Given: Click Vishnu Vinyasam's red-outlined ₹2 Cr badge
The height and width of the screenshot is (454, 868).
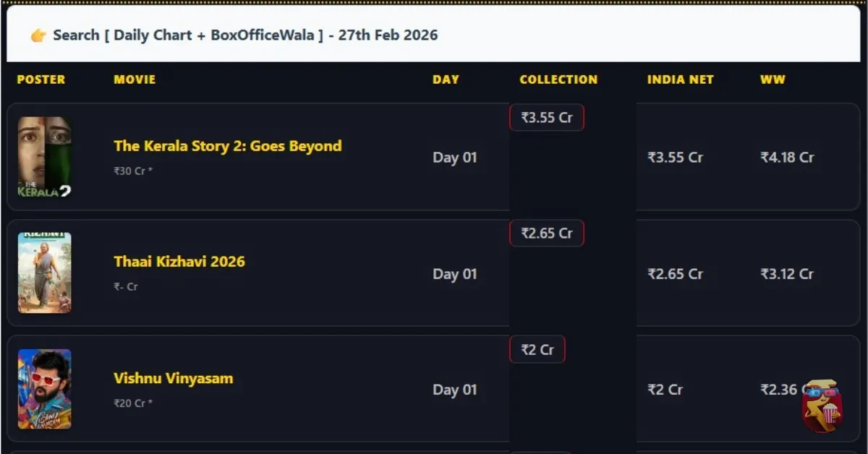Looking at the screenshot, I should click(537, 350).
